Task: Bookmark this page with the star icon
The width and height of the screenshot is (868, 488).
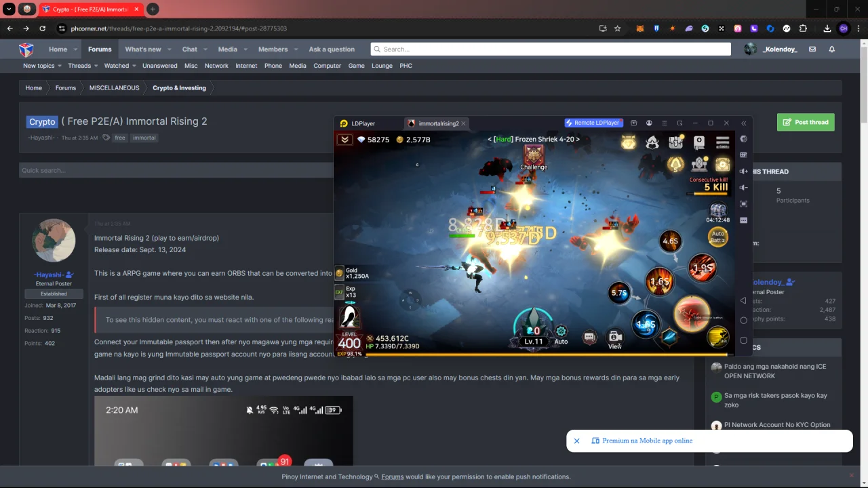Action: (617, 28)
